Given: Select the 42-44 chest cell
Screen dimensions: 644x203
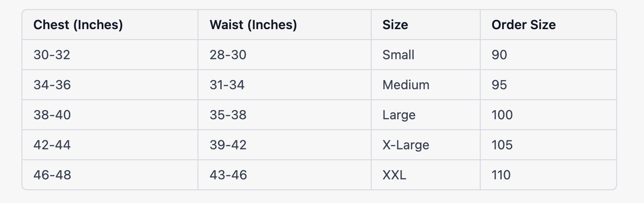Looking at the screenshot, I should pos(110,145).
